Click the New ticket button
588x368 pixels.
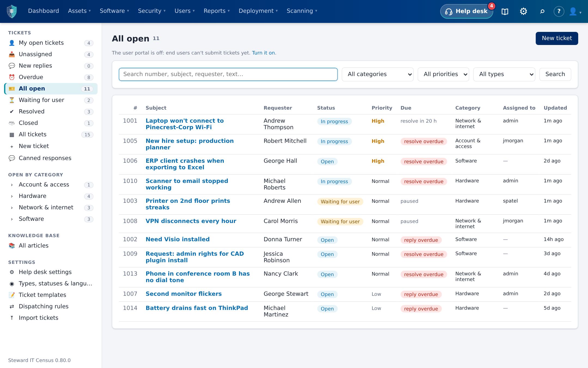[557, 38]
